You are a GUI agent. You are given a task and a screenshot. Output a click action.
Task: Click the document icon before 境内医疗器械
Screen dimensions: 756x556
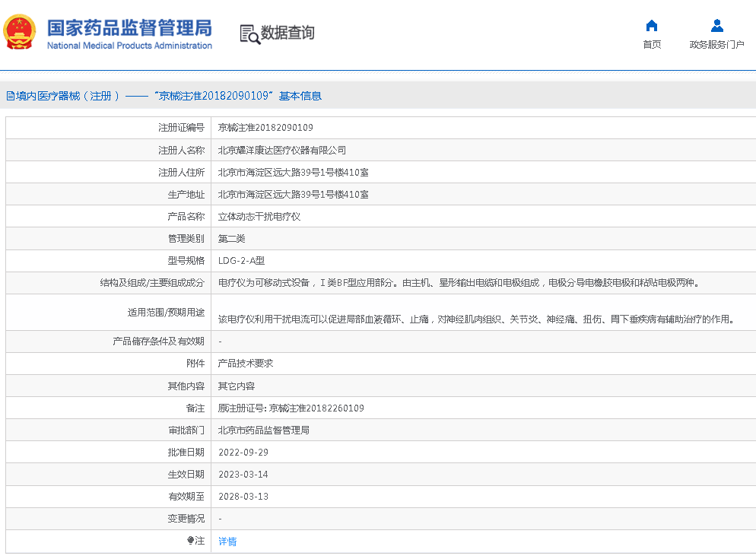click(10, 96)
